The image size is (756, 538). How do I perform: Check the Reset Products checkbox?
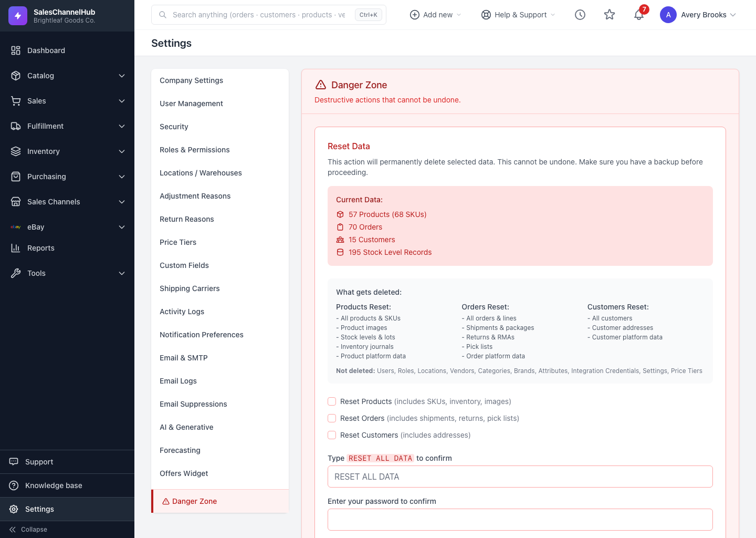(x=332, y=401)
